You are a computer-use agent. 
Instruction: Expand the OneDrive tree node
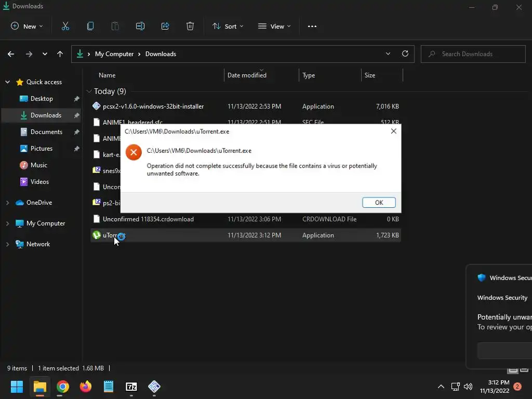pos(7,203)
